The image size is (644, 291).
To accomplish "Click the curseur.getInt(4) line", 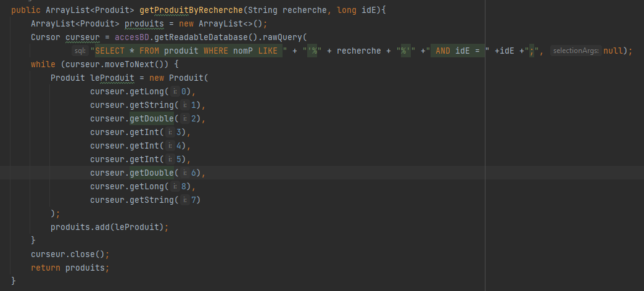I will coord(141,145).
